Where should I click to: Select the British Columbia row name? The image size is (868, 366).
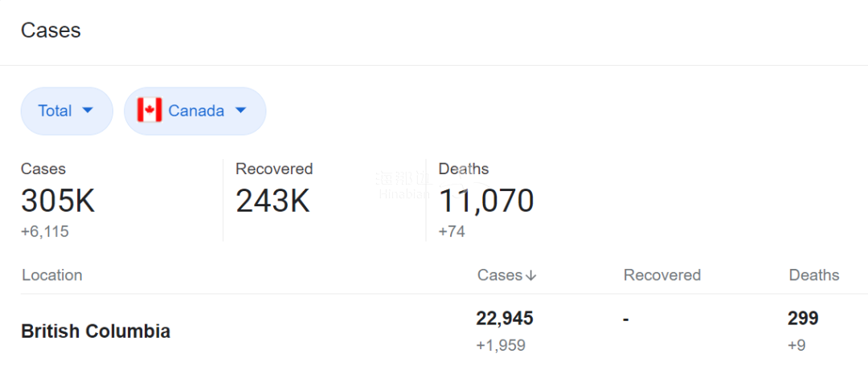tap(96, 331)
